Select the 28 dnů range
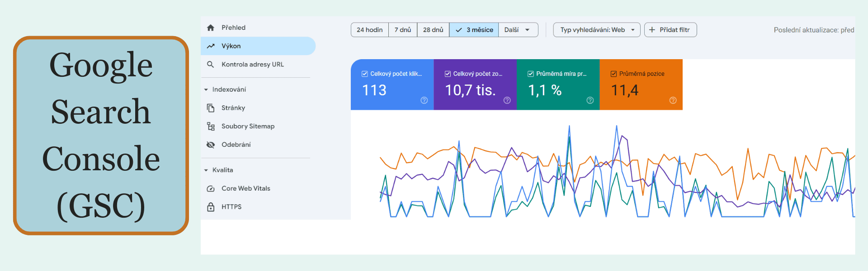Screen dimensions: 868x271 [433, 30]
